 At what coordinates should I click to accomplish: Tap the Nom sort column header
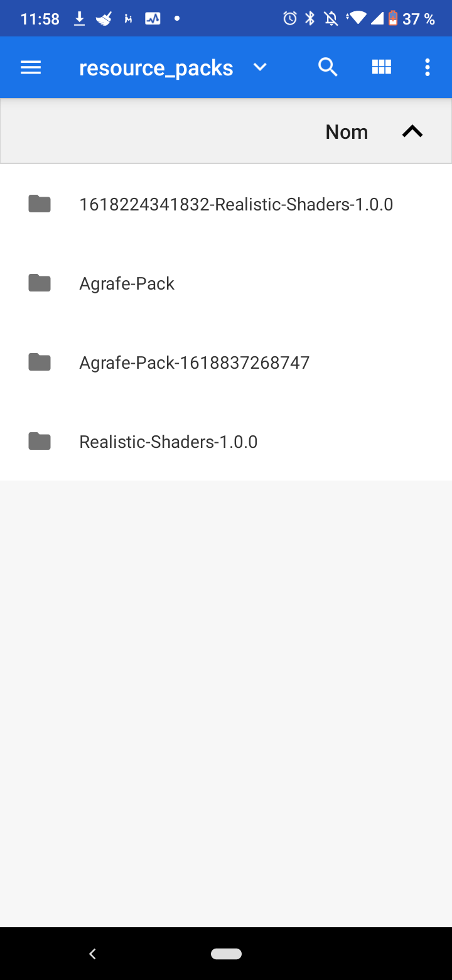(347, 132)
